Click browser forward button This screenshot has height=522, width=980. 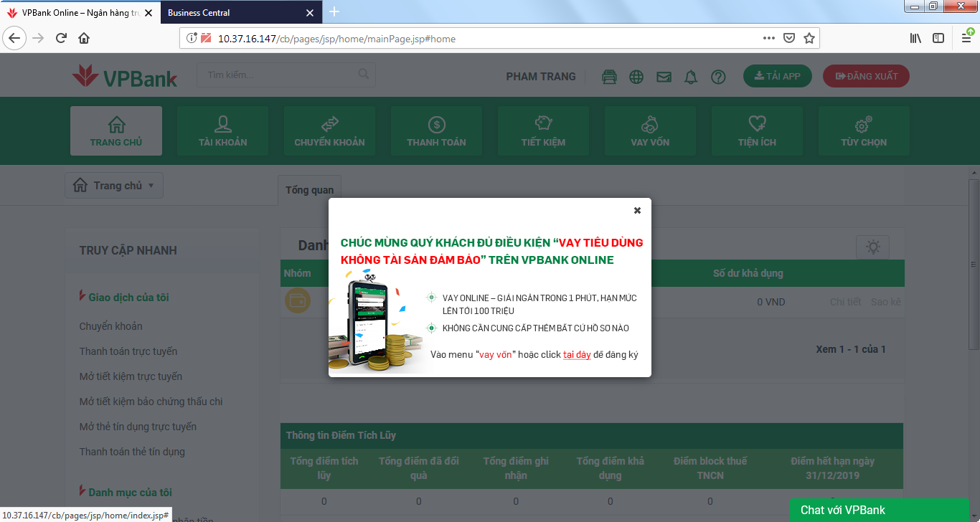tap(39, 38)
